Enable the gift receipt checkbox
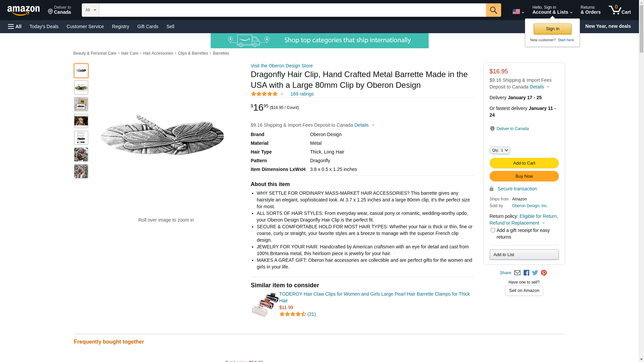644x362 pixels. 493,230
